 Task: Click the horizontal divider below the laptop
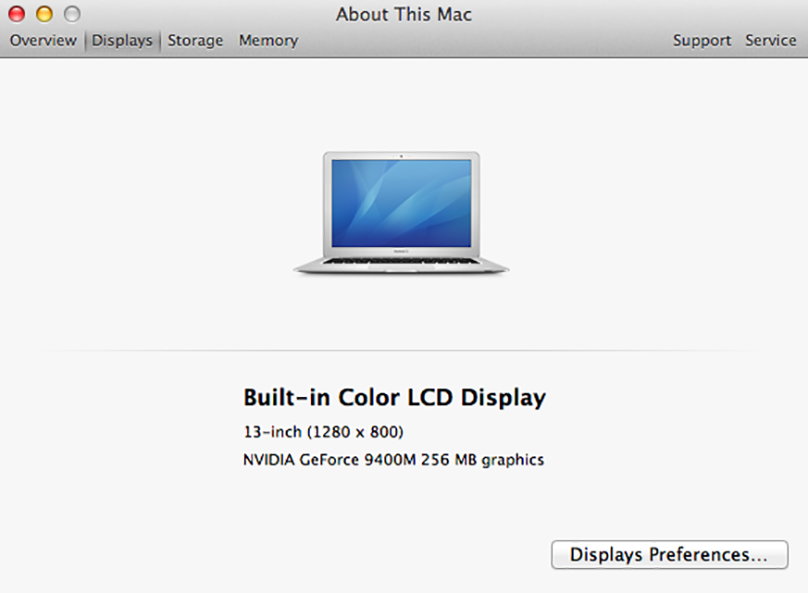coord(404,350)
